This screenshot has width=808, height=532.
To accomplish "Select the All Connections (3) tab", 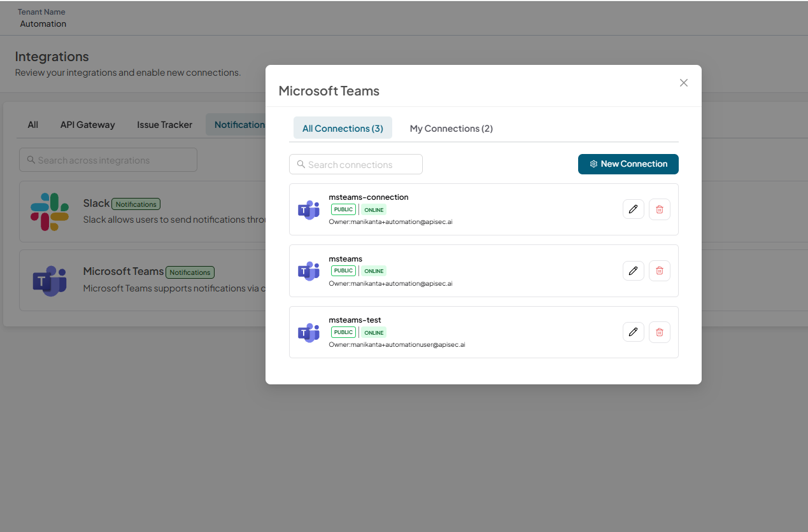I will click(343, 128).
